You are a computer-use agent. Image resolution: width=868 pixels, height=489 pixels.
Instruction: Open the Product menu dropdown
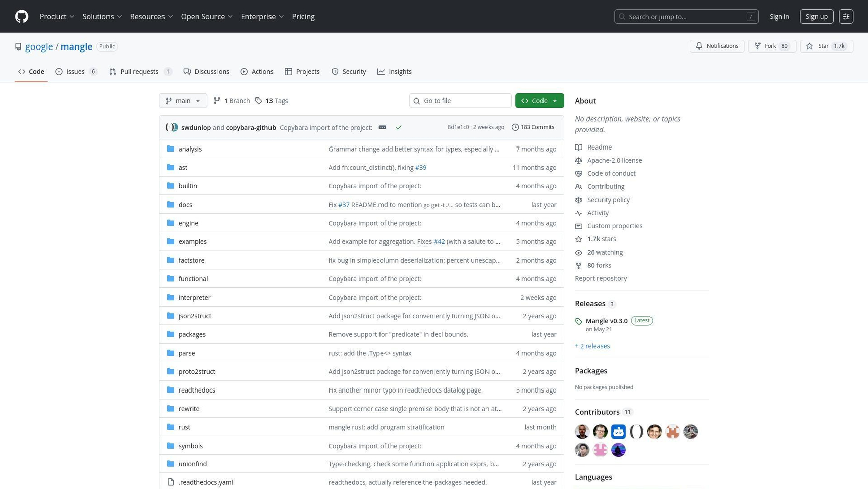pyautogui.click(x=57, y=16)
